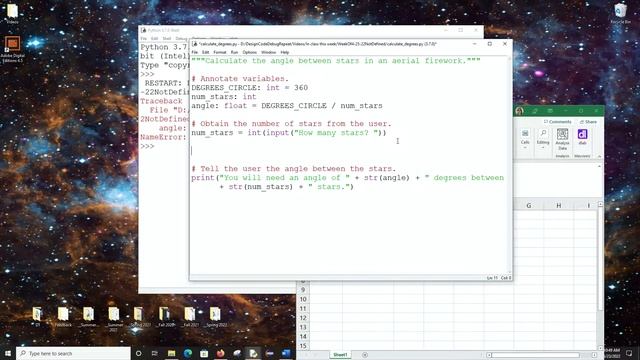Open the Recycle Bin desktop icon
Viewport: 640px width, 360px height.
click(620, 13)
